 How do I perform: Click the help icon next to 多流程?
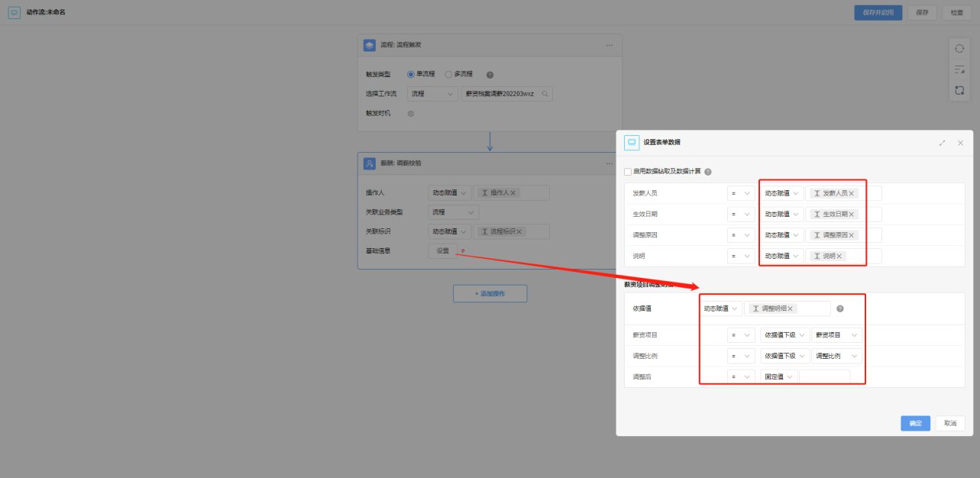(490, 75)
